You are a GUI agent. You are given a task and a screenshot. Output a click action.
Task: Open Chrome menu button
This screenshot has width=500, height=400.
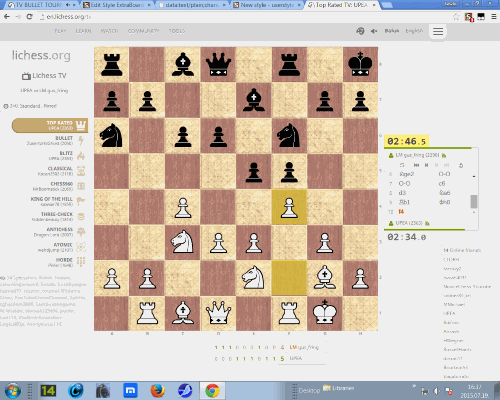coord(494,17)
